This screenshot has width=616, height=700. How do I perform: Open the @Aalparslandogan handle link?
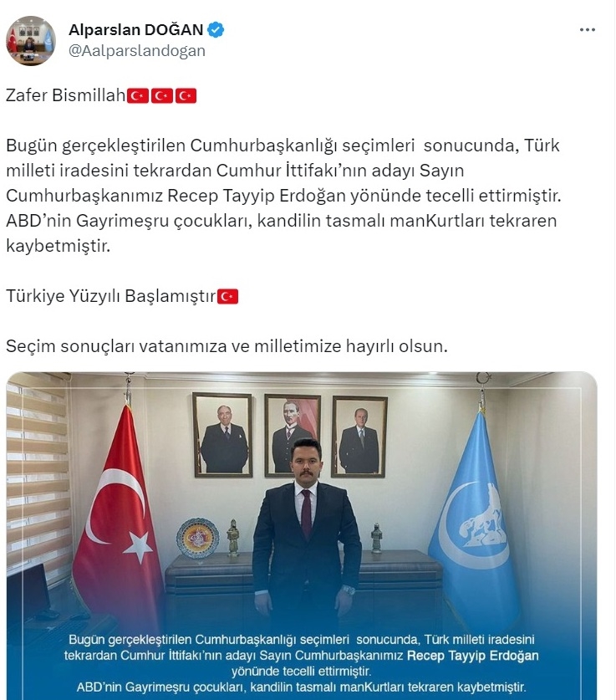coord(137,51)
